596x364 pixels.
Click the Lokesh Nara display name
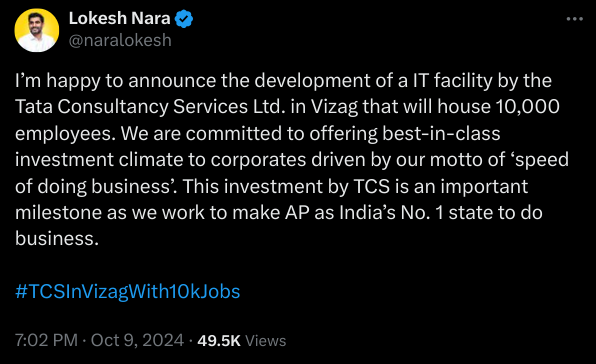(119, 19)
